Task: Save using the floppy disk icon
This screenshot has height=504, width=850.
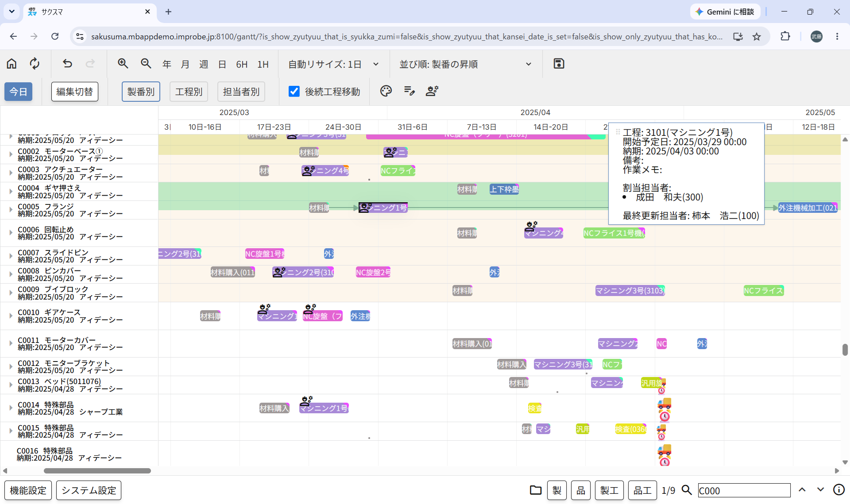Action: point(559,64)
